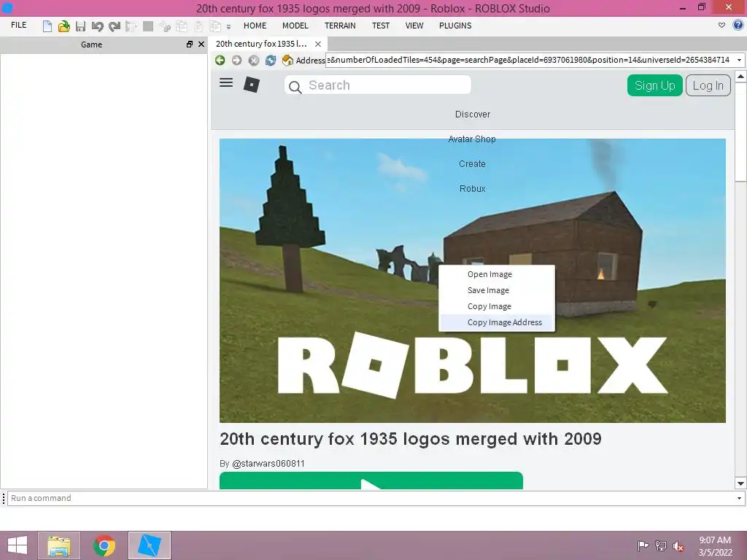The height and width of the screenshot is (560, 747).
Task: Click the Roblox Search field
Action: click(378, 85)
